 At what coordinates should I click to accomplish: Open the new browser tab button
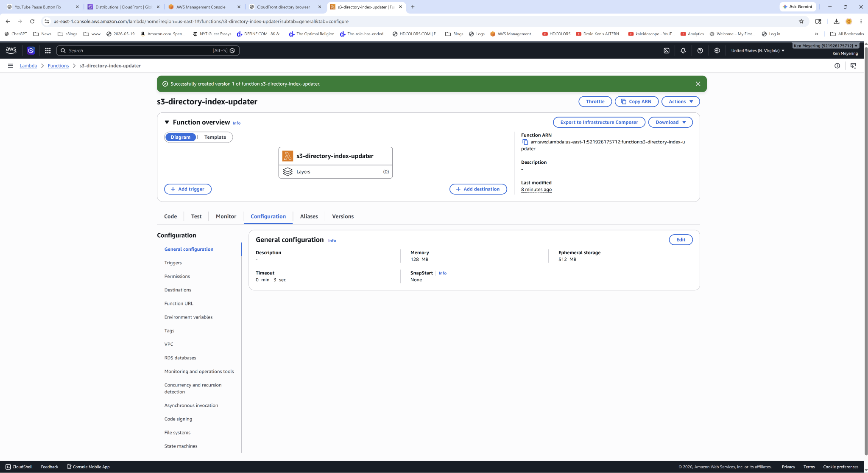click(413, 7)
